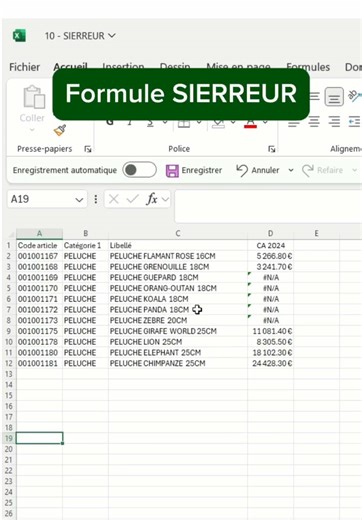Select column A header
362x520 pixels.
point(39,234)
